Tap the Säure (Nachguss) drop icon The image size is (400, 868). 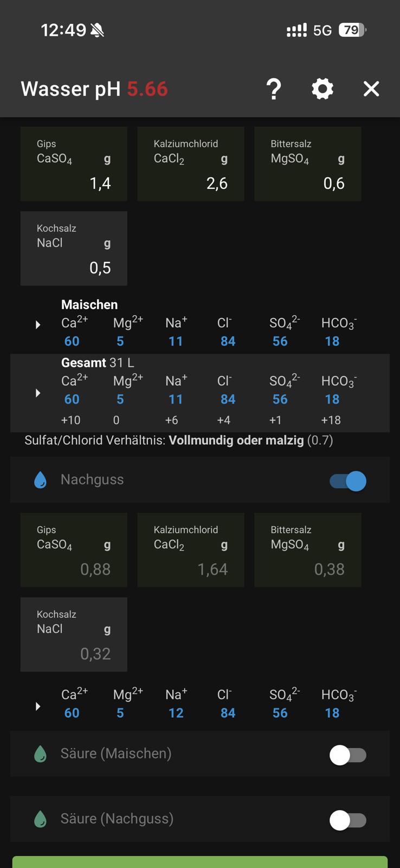coord(40,819)
